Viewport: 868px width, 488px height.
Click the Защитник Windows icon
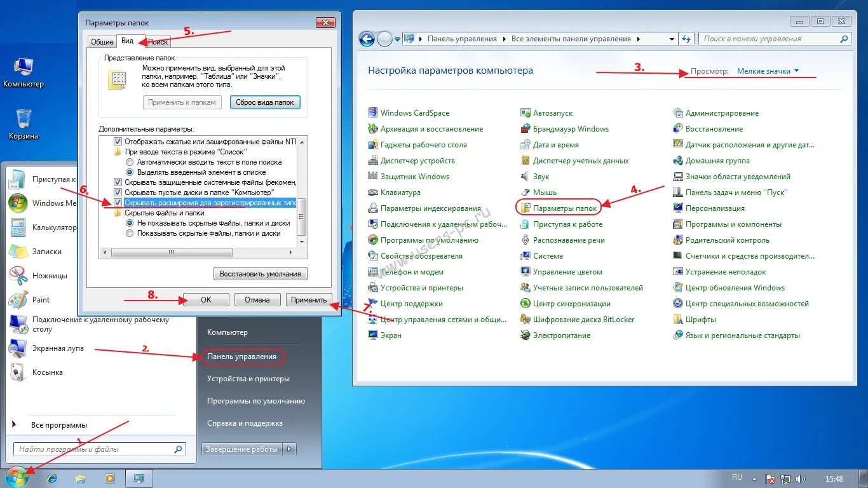(373, 177)
